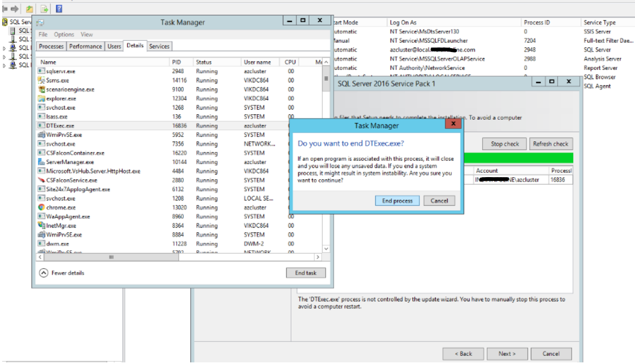
Task: Click Next in SQL Server setup
Action: (x=507, y=354)
